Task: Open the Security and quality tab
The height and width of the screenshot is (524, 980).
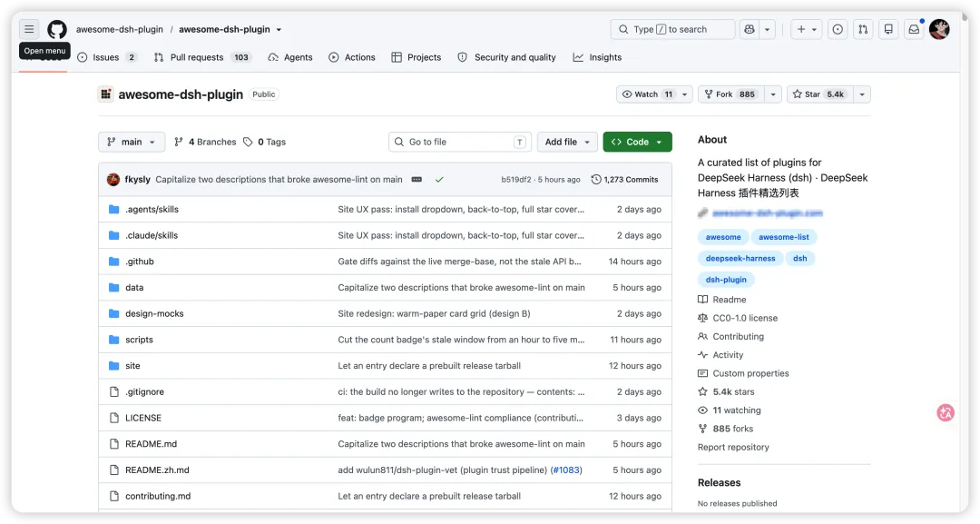Action: point(506,57)
